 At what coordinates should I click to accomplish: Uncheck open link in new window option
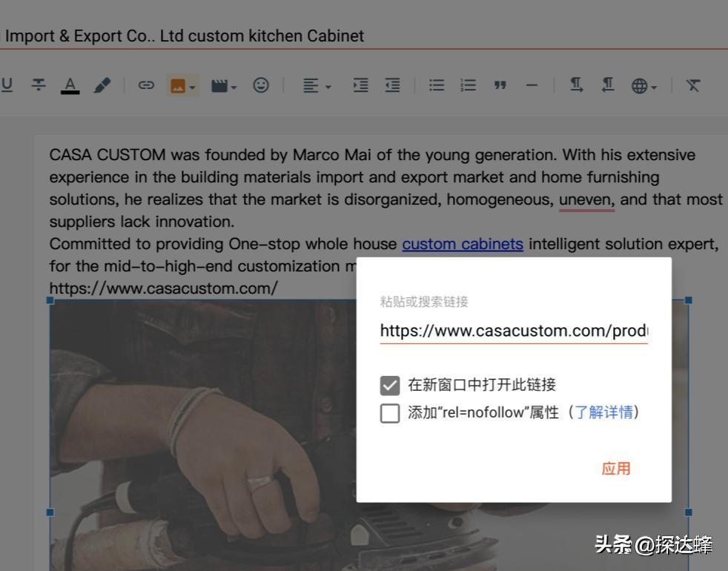coord(390,384)
